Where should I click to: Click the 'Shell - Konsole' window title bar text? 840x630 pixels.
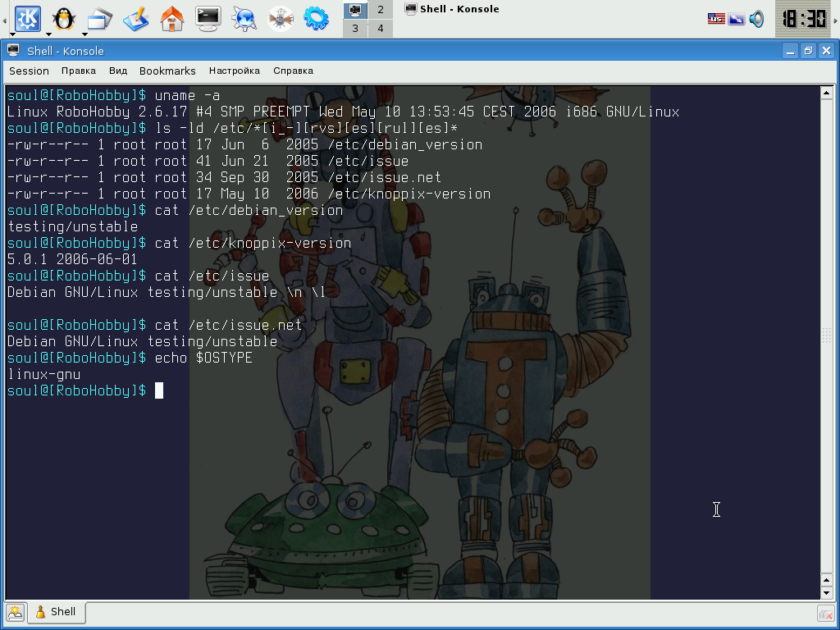point(66,51)
